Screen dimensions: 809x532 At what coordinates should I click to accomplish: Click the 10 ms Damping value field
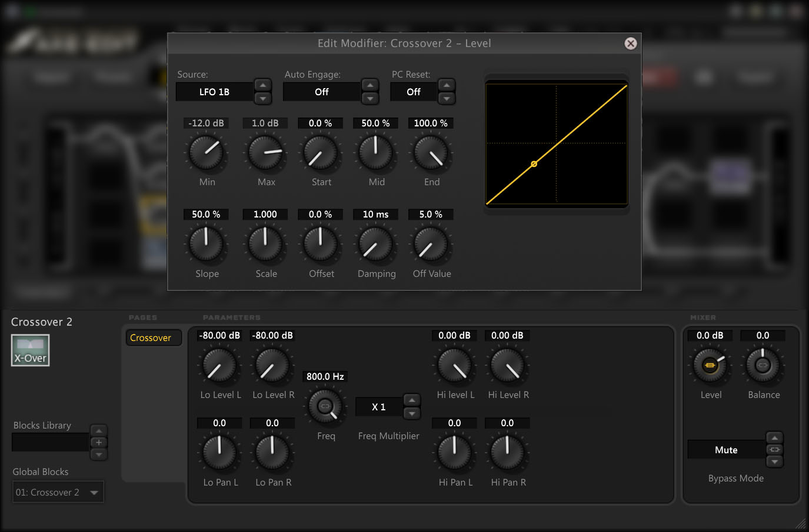point(375,215)
